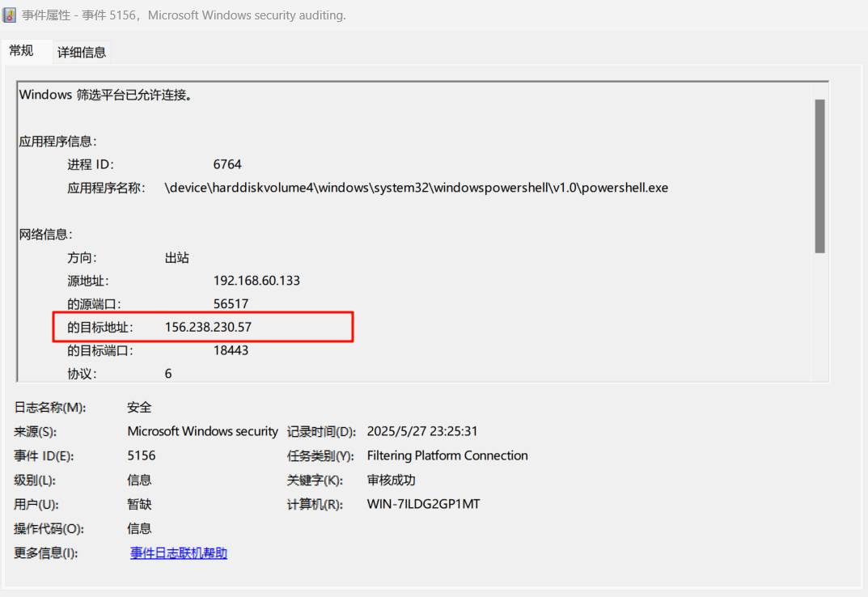The width and height of the screenshot is (868, 597).
Task: Click the source field Microsoft Windows security
Action: tap(202, 431)
